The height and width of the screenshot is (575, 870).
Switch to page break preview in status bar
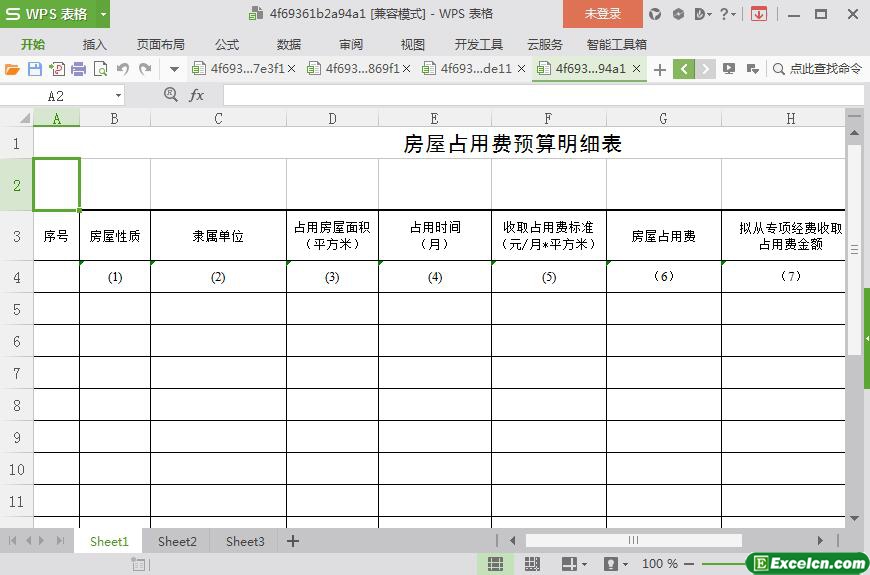tap(532, 564)
